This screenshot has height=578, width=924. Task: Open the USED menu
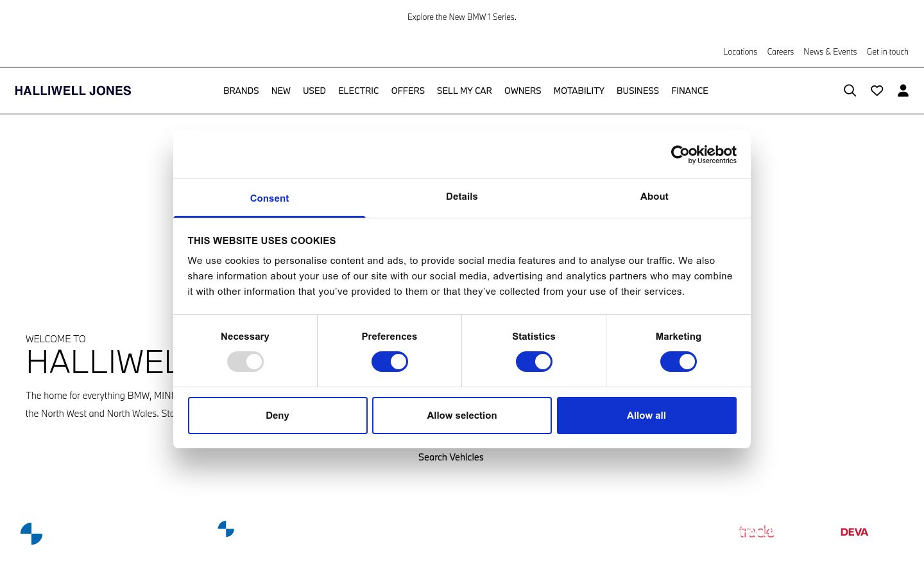[x=314, y=91]
